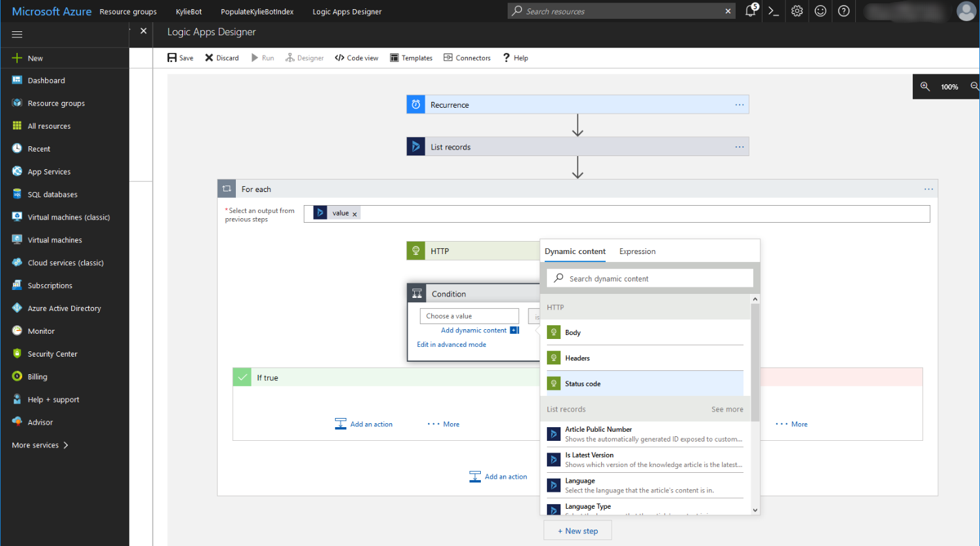Click the Search resources field
980x546 pixels.
pos(621,11)
